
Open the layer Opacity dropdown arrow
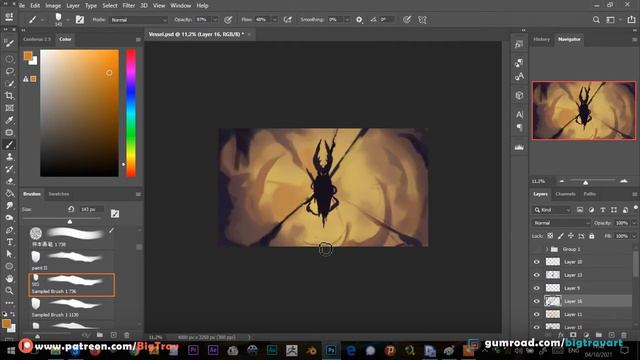tap(633, 223)
